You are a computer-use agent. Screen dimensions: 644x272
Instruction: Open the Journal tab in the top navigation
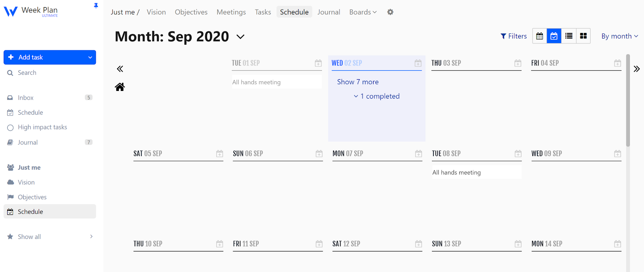tap(328, 12)
